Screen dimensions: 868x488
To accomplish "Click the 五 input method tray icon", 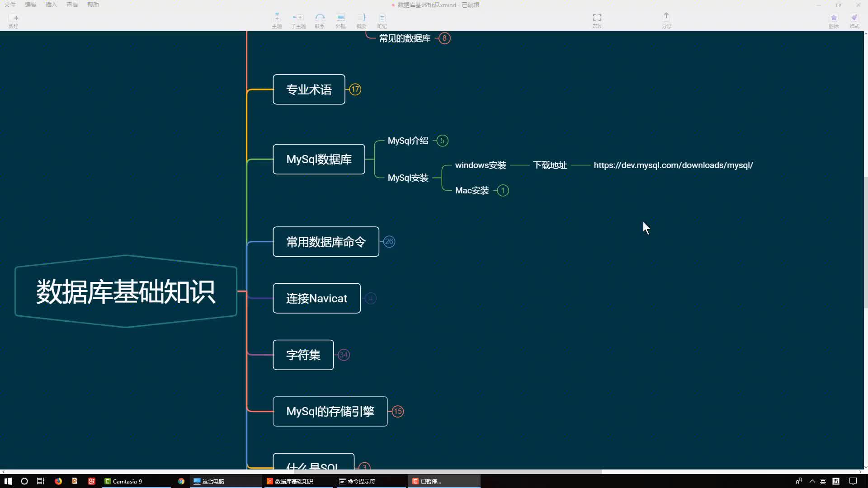I will [836, 481].
